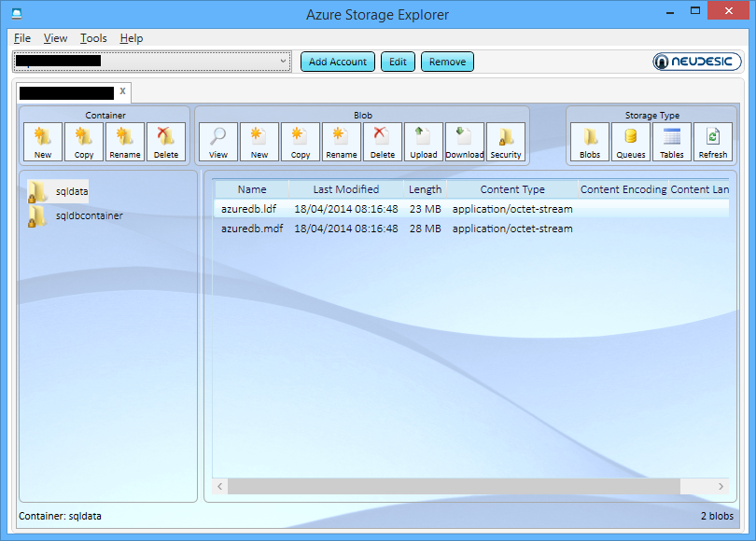Screen dimensions: 756x541
Task: Minimize the Azure Storage Explorer window
Action: (670, 11)
